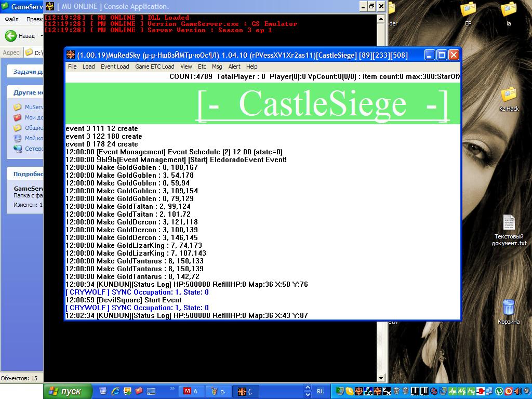532x399 pixels.
Task: Click the EledoradoEvent Event! log line
Action: click(176, 159)
